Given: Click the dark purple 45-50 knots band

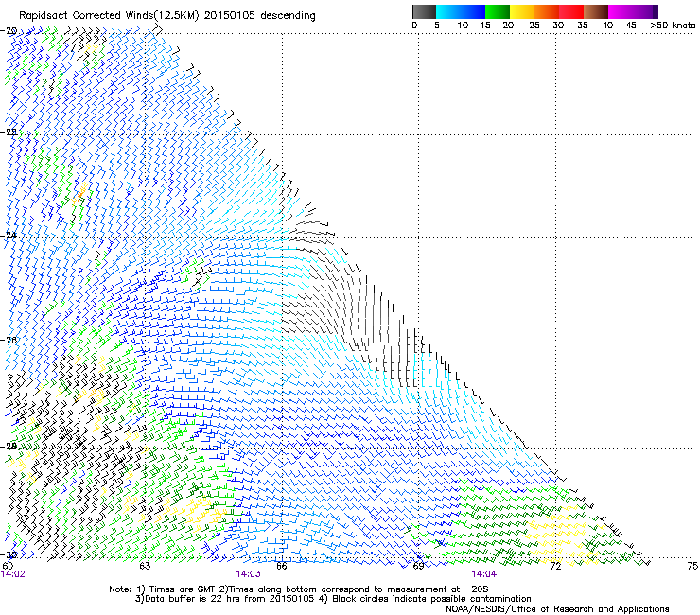Looking at the screenshot, I should [645, 11].
